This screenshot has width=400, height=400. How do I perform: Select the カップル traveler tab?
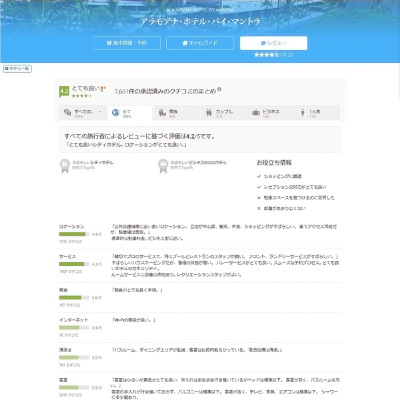coord(223,113)
